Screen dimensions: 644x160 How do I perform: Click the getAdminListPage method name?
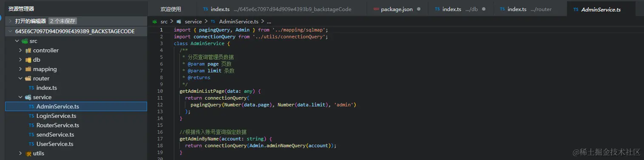[x=202, y=91]
